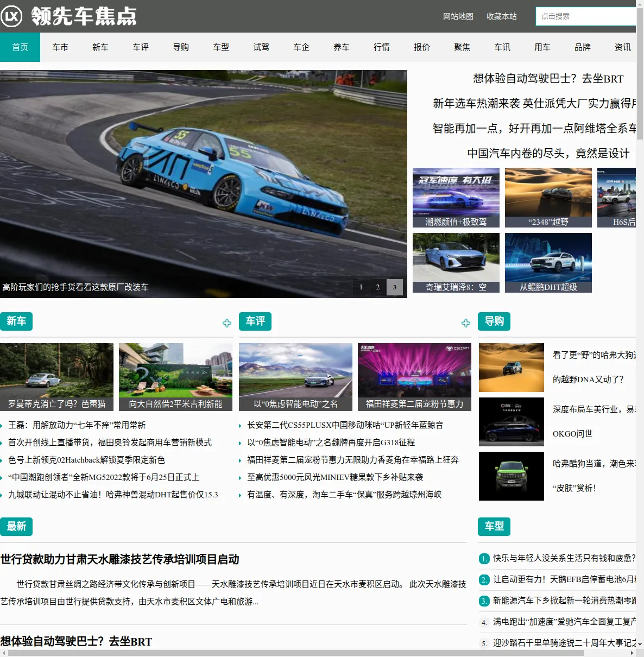Select the 车企 nav item

301,47
